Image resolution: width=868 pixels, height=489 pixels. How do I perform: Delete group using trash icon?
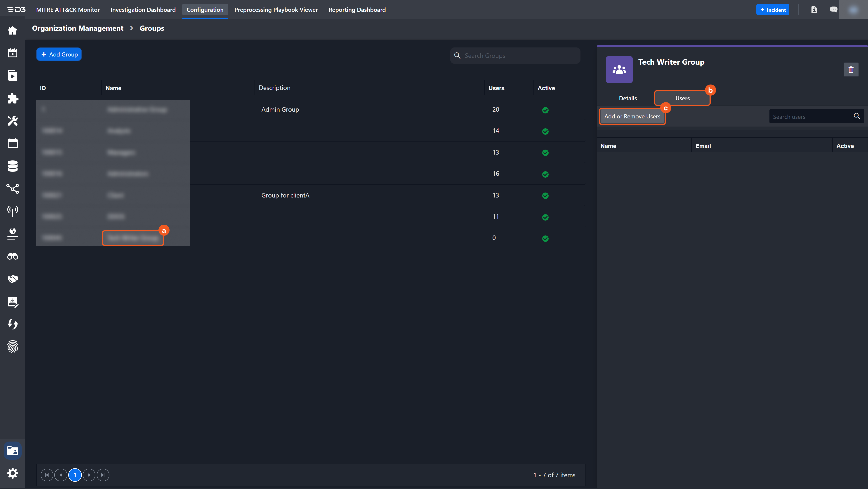[851, 70]
